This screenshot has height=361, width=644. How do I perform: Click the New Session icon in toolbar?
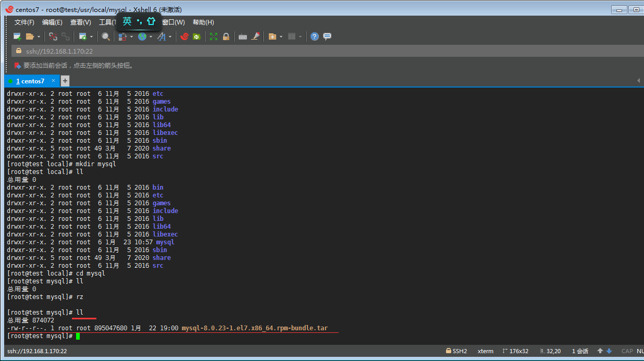pos(17,36)
